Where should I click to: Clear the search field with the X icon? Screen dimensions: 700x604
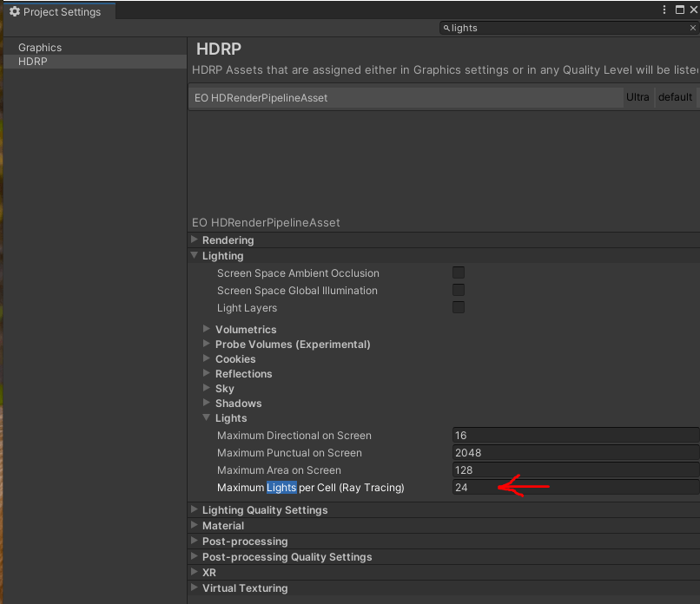click(x=693, y=28)
